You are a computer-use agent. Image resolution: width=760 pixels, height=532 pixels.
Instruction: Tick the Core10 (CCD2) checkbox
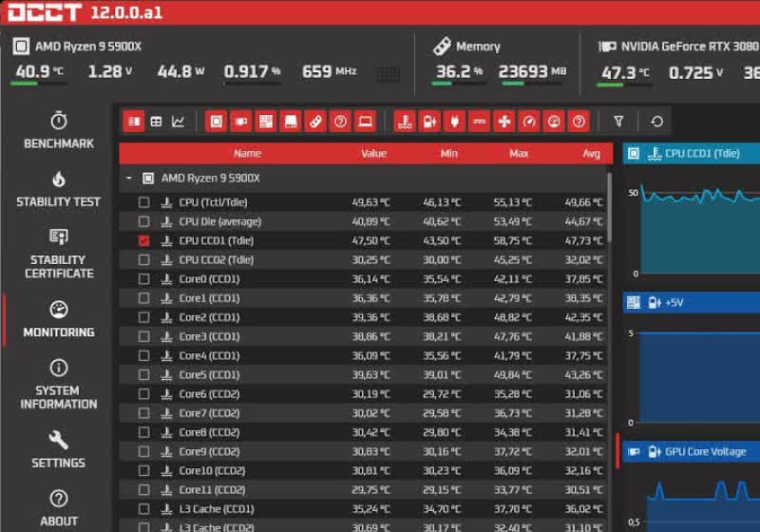(144, 471)
